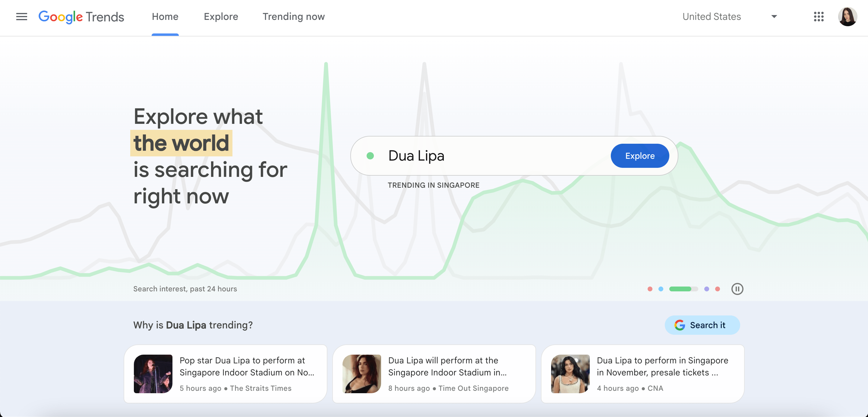
Task: Click 'Why is Dua Lipa trending?' heading
Action: click(193, 325)
